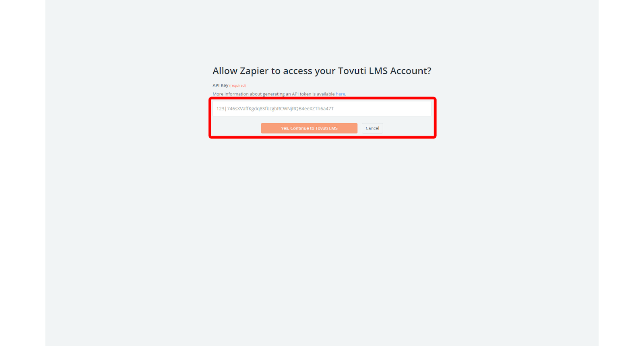
Task: Follow the blue 'here' hyperlink
Action: [341, 94]
